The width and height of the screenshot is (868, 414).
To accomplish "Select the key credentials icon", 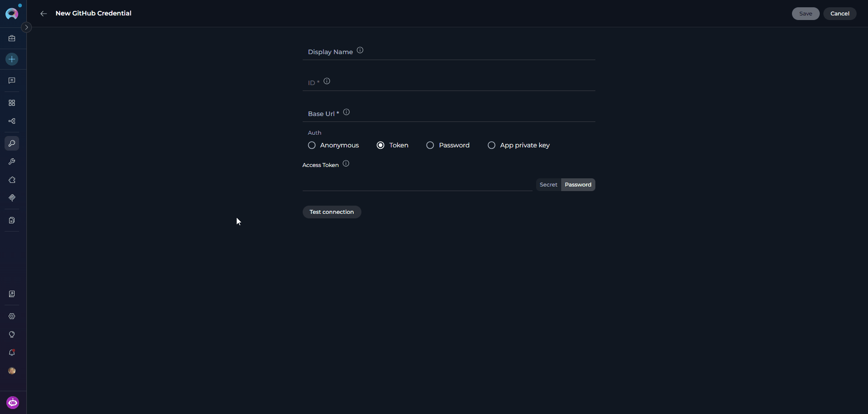I will [x=12, y=143].
